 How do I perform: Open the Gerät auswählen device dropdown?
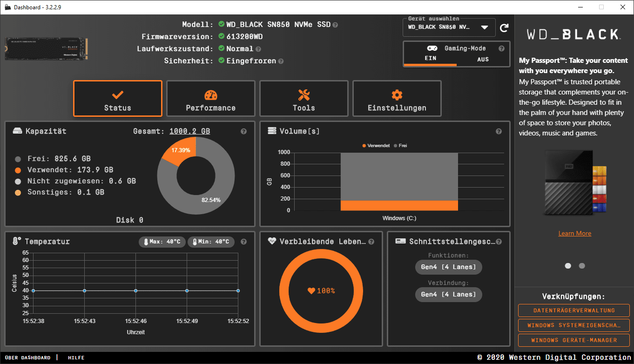[448, 27]
